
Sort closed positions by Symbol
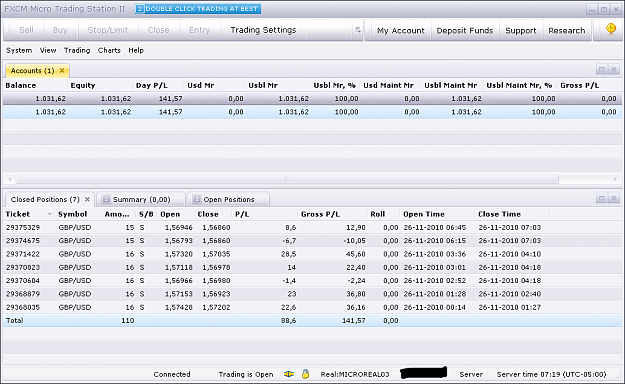73,214
